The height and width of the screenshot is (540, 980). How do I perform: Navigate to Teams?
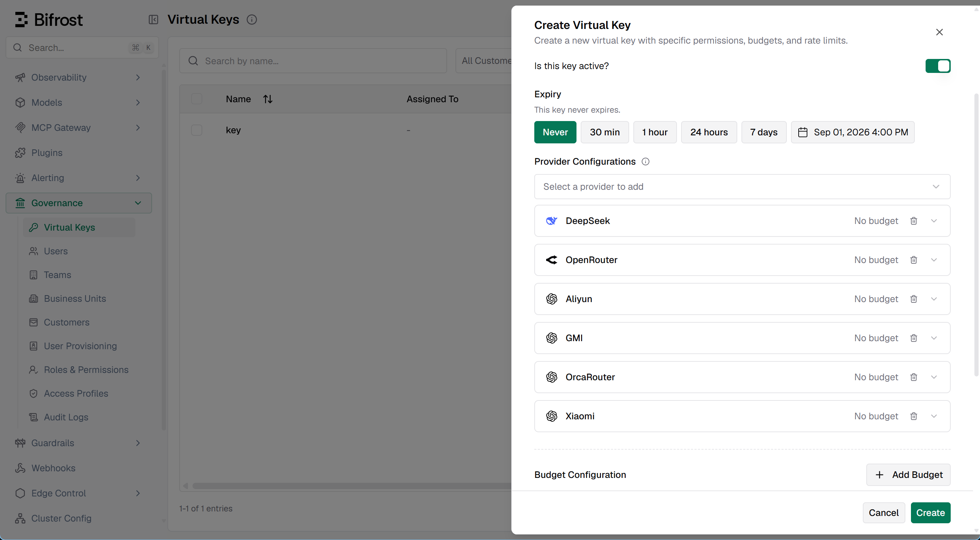(79, 275)
